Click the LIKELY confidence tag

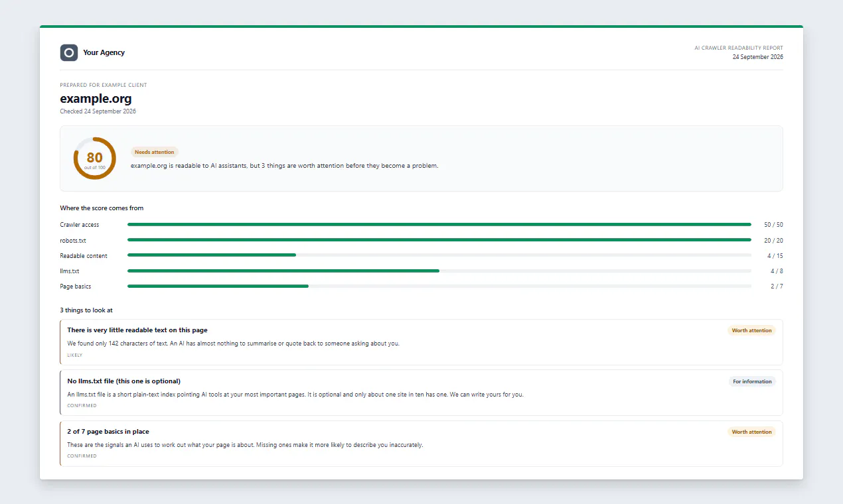click(x=75, y=355)
